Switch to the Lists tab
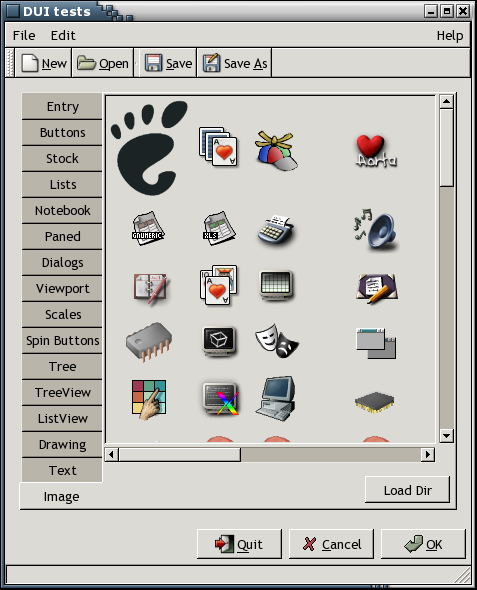Screen dimensions: 477x590 [x=62, y=184]
